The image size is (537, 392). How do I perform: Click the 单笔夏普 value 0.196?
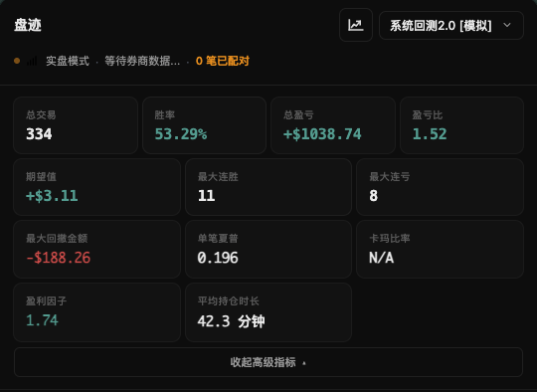[x=218, y=258]
